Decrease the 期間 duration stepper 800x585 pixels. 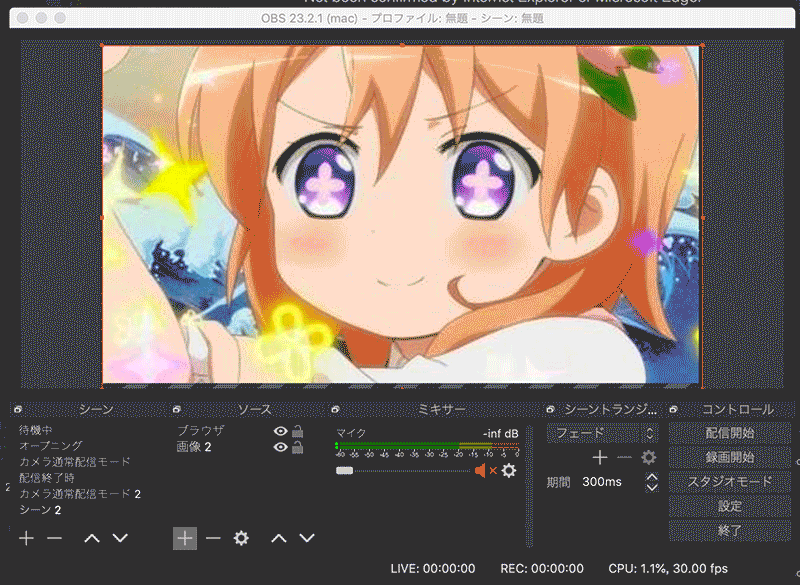click(x=652, y=487)
